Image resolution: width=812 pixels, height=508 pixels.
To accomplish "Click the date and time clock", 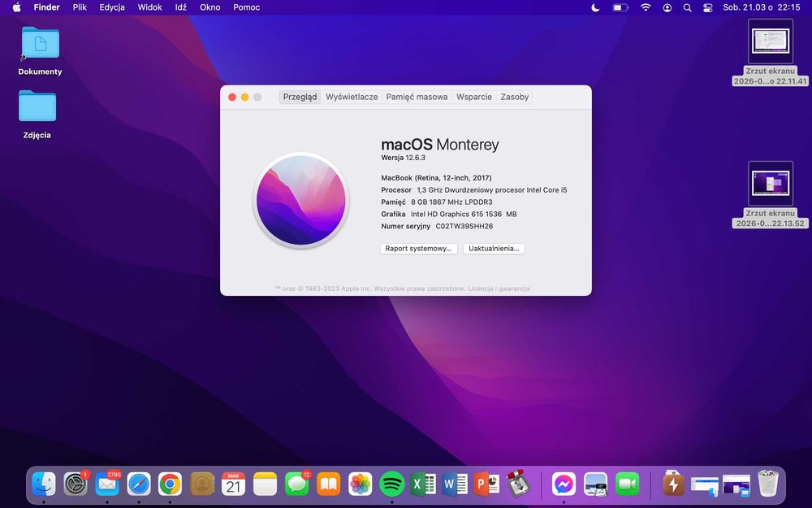I will coord(762,7).
